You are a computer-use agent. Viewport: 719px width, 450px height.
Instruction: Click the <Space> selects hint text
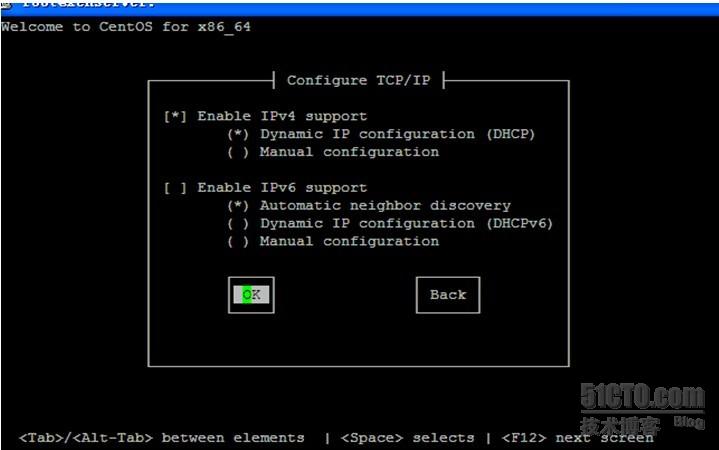[408, 438]
